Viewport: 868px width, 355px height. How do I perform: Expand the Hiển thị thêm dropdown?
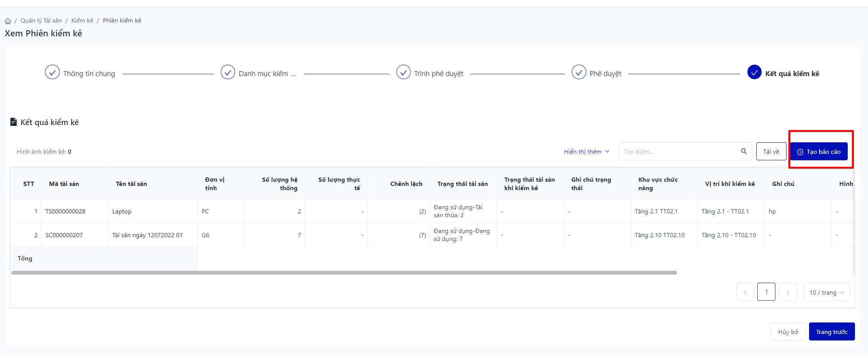click(x=586, y=152)
